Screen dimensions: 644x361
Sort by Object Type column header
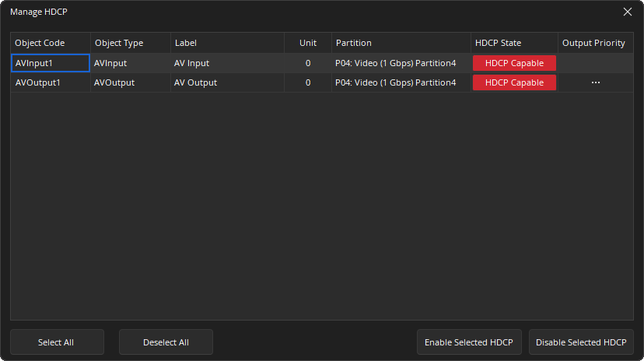pyautogui.click(x=130, y=43)
